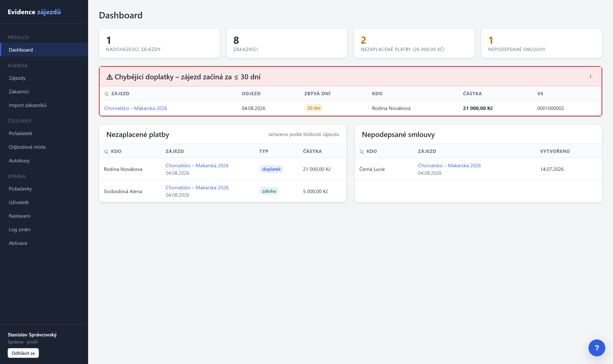The image size is (613, 364).
Task: Open Dashboard in the sidebar
Action: (x=44, y=50)
